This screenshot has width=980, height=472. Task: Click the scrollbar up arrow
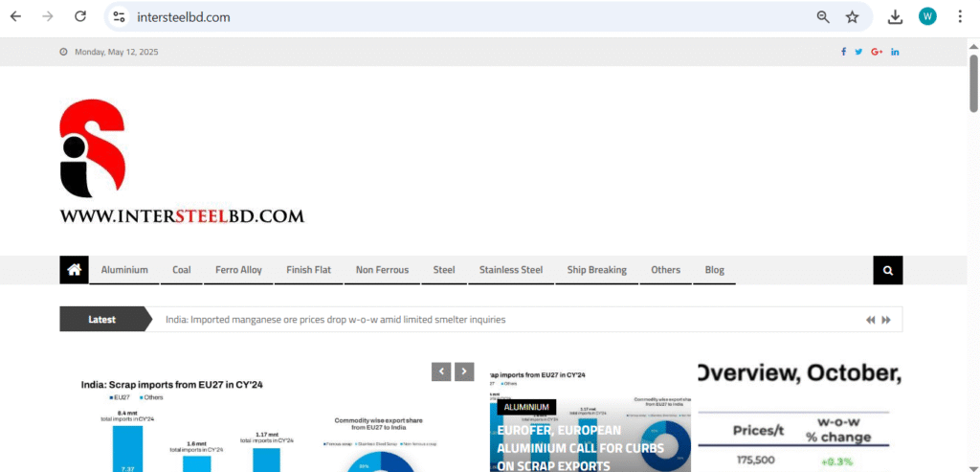click(973, 46)
